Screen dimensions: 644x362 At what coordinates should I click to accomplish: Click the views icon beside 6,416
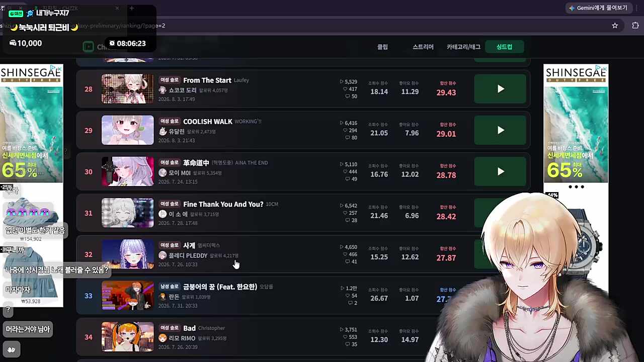point(342,123)
